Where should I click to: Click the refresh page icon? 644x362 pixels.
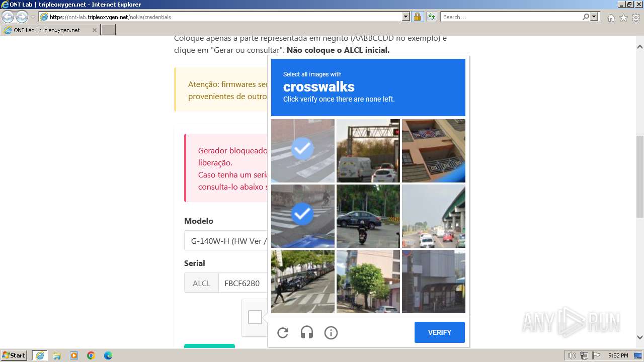point(431,17)
